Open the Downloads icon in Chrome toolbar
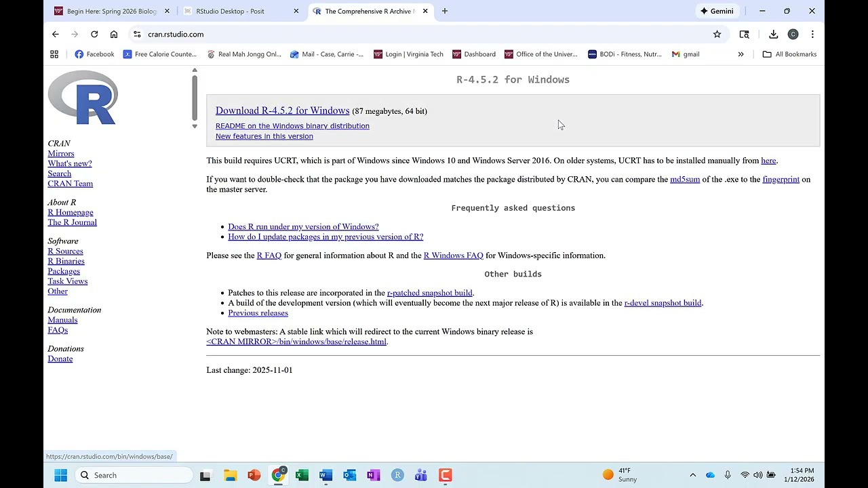Screen dimensions: 868x488 point(773,35)
